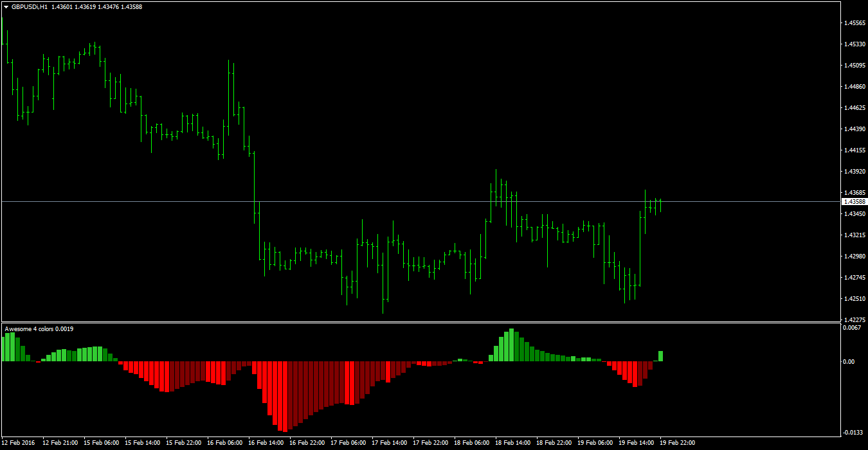Click the 15 Feb 14:00 time label
868x450 pixels.
pyautogui.click(x=143, y=443)
